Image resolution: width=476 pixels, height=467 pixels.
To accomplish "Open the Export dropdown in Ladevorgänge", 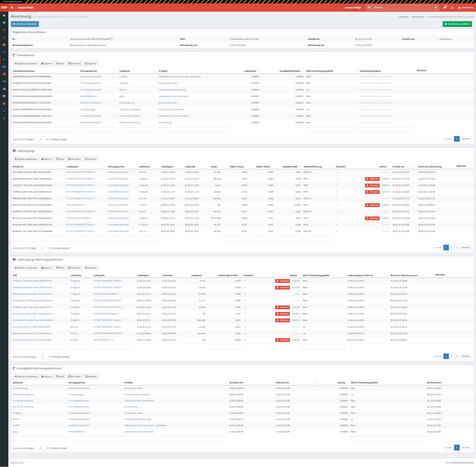I will tap(46, 159).
